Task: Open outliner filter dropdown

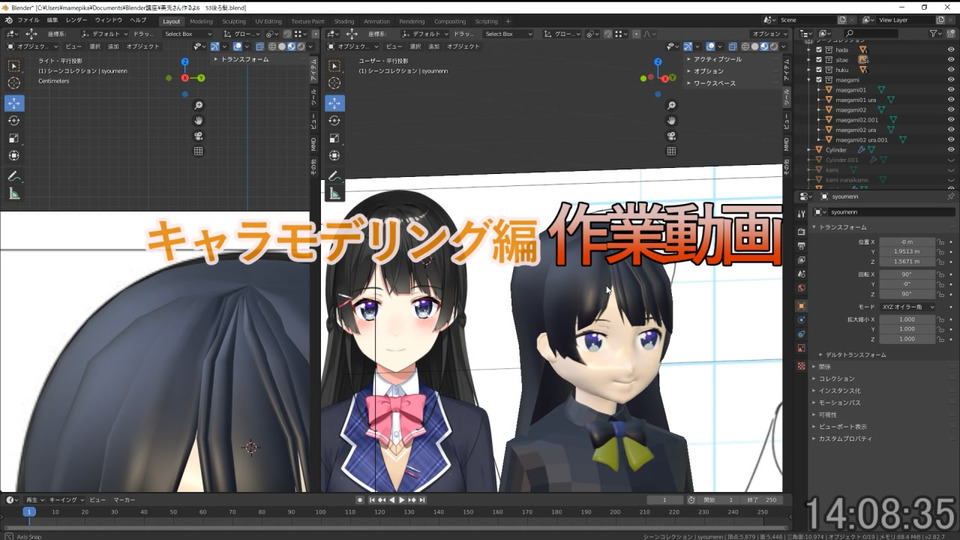Action: coord(935,34)
